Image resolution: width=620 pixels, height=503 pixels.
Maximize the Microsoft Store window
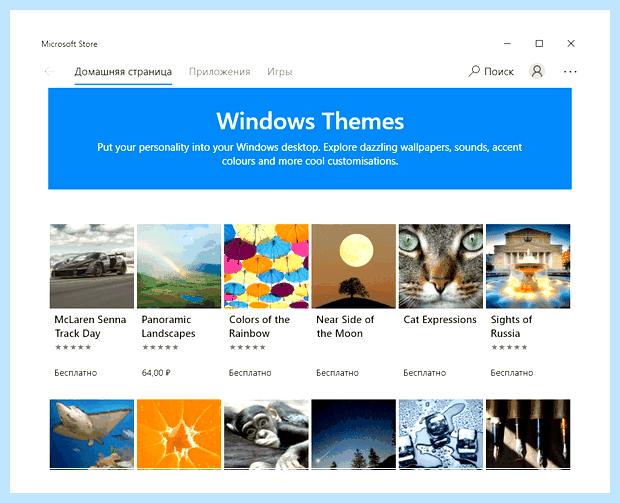click(x=539, y=43)
